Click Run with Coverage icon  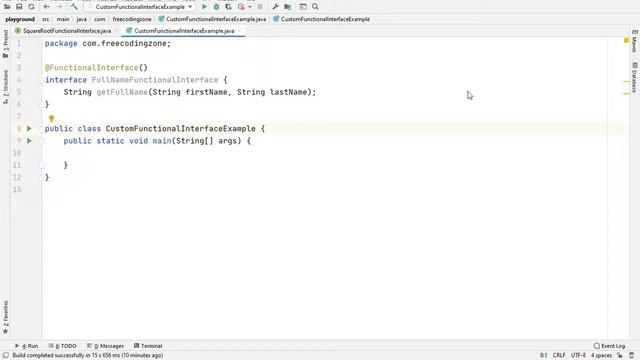pos(229,7)
